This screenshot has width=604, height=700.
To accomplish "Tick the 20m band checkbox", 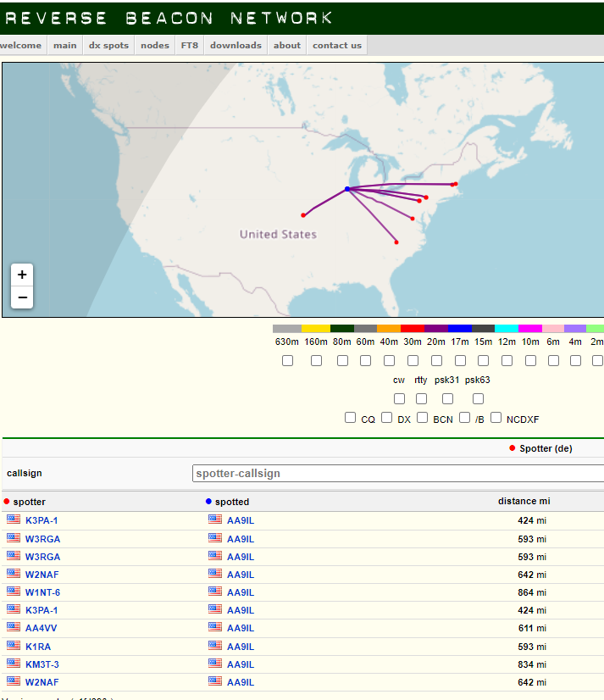I will click(437, 361).
